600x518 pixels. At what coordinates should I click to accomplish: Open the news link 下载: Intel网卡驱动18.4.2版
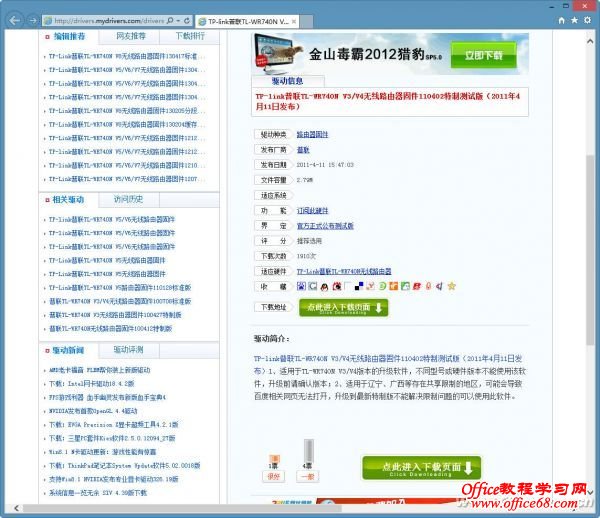click(x=91, y=384)
